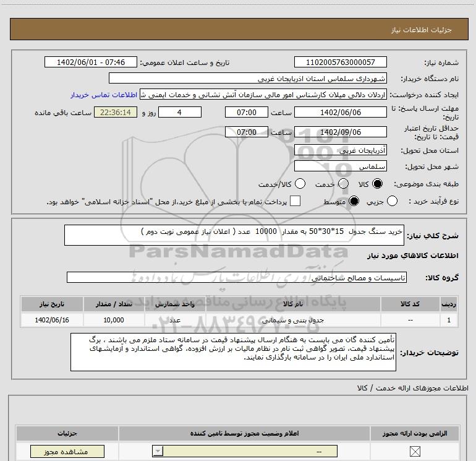Click the price validity time 07:00 field
The image size is (476, 461).
coord(247,132)
